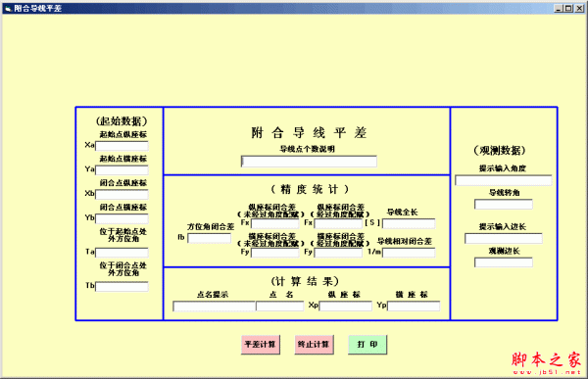Click the Fy field under 未经过角度配赋

tap(274, 253)
